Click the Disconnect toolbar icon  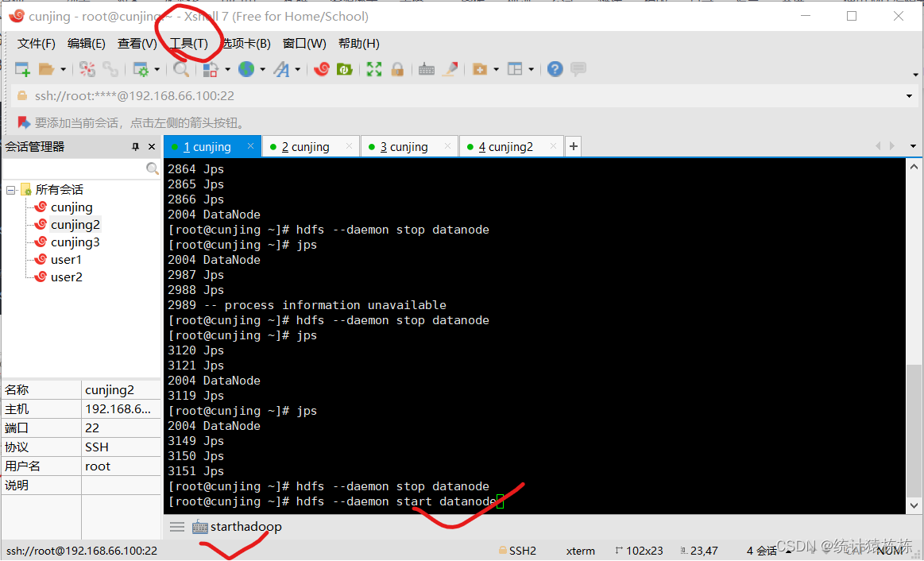87,69
